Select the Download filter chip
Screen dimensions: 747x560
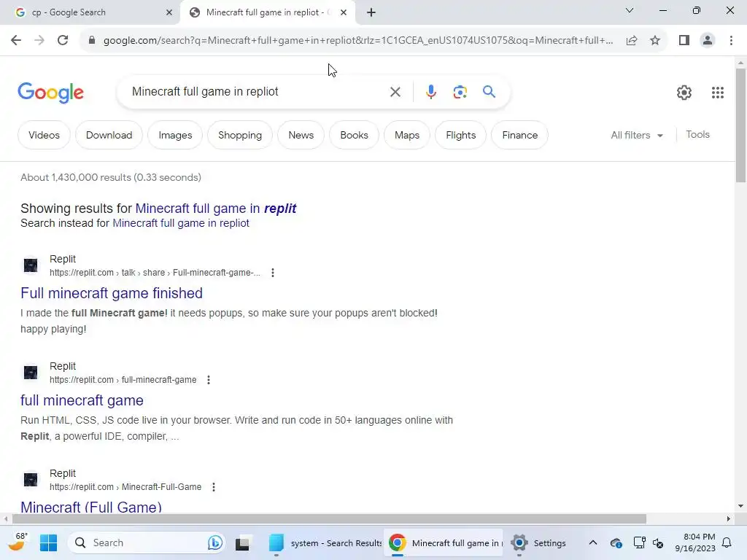tap(109, 135)
